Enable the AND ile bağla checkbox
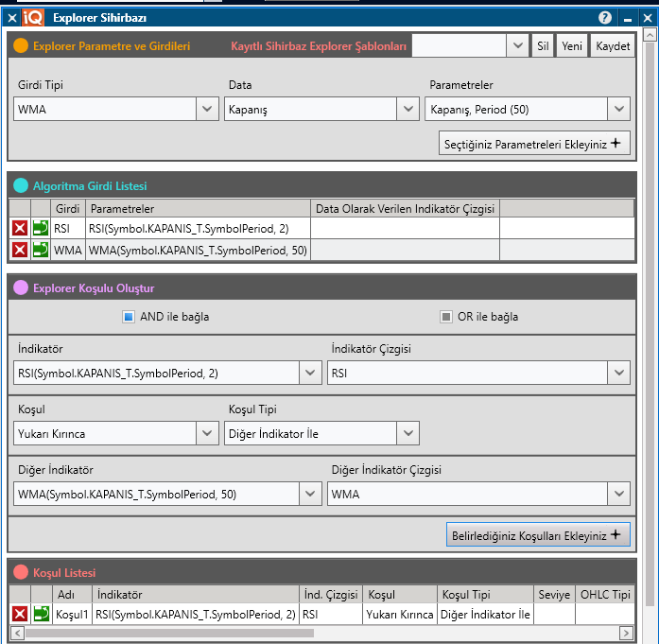The image size is (659, 644). pos(129,317)
